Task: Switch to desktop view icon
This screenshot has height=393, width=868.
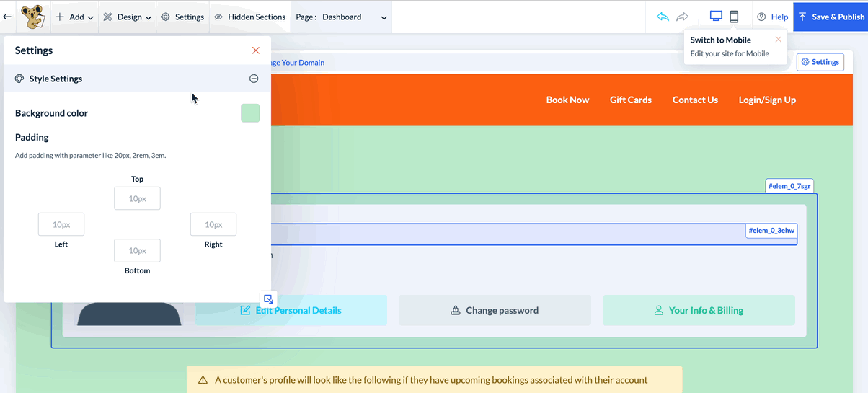Action: [x=716, y=17]
